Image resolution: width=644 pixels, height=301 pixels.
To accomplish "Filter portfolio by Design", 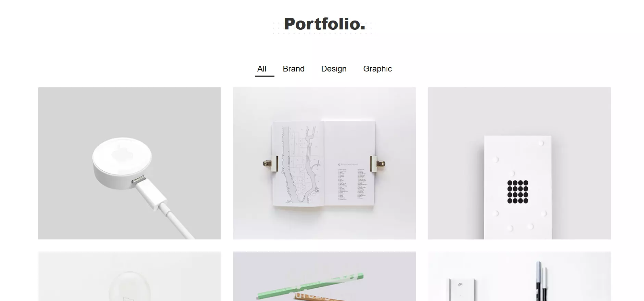I will (x=334, y=69).
